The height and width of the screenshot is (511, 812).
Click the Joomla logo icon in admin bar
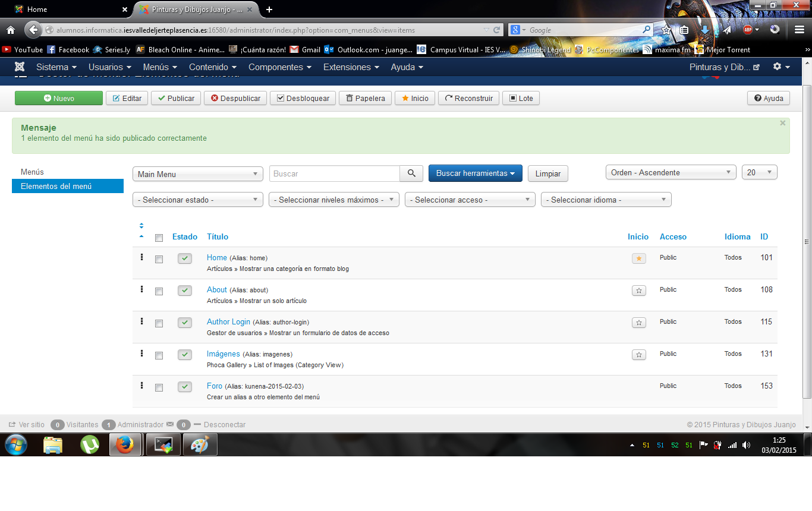pos(20,67)
